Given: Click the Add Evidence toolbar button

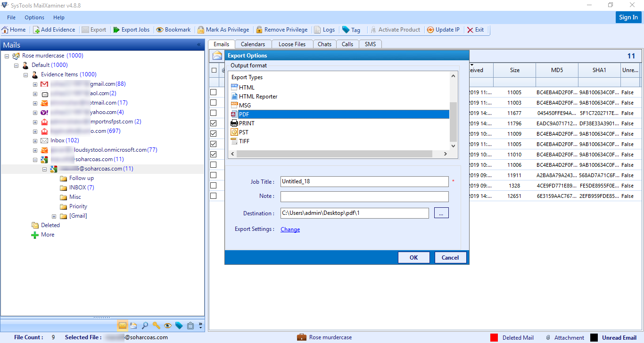Looking at the screenshot, I should (x=54, y=30).
